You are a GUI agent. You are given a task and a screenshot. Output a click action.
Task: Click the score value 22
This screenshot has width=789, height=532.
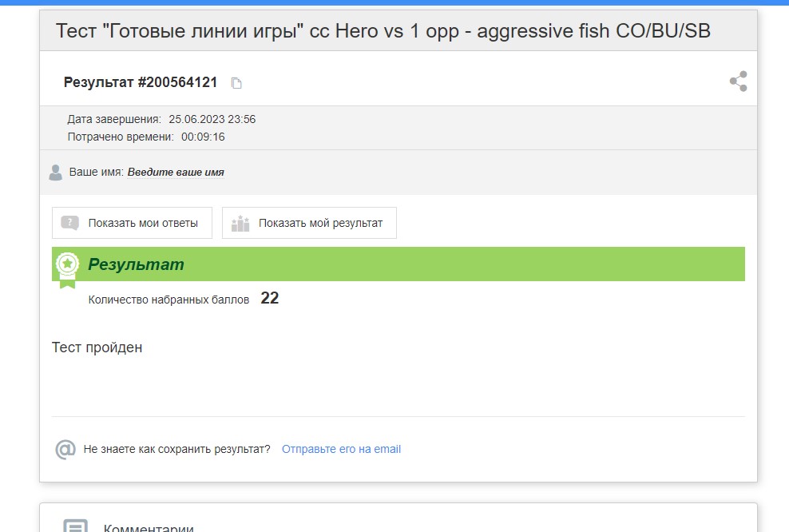270,298
